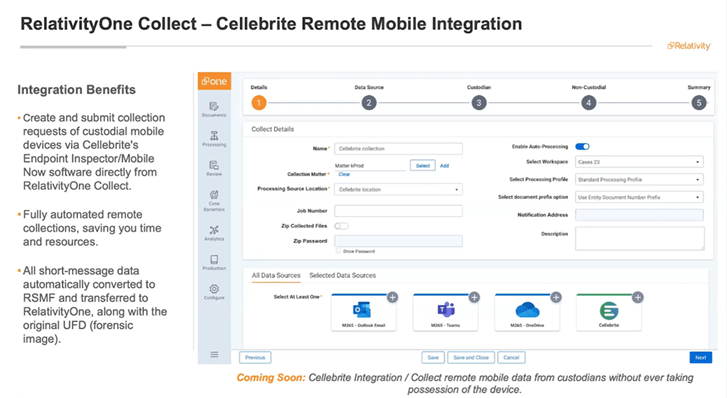This screenshot has width=727, height=398.
Task: Select the M365 OneDrive data source
Action: (527, 312)
